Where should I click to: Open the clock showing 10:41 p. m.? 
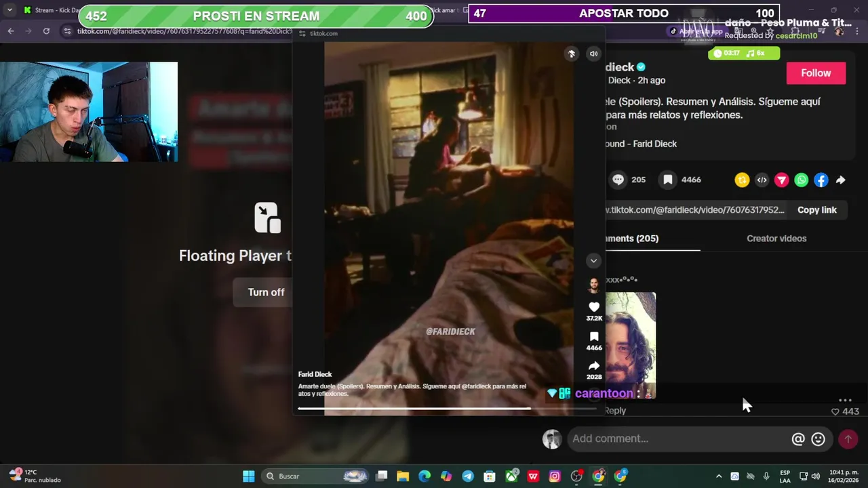(844, 476)
